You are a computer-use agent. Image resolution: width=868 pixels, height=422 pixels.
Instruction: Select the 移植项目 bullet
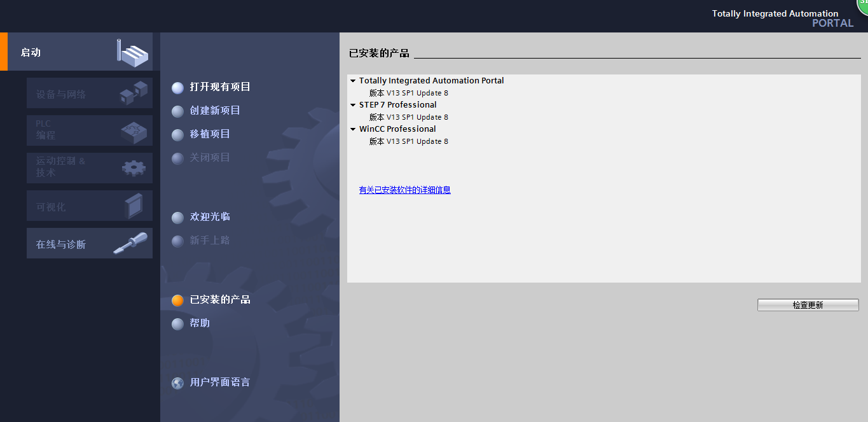click(x=178, y=135)
